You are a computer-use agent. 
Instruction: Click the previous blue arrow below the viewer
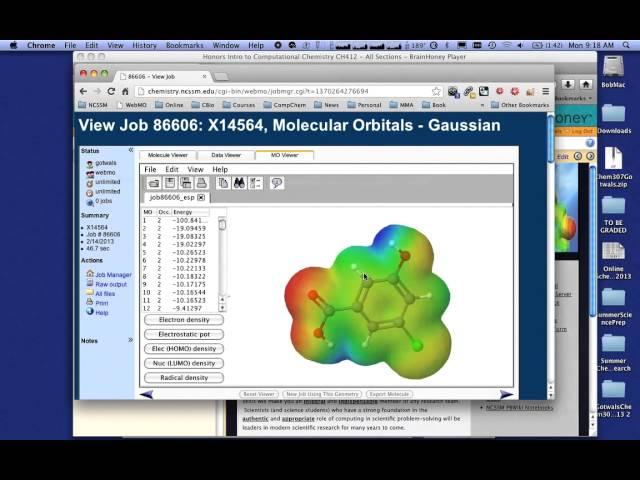coord(147,394)
